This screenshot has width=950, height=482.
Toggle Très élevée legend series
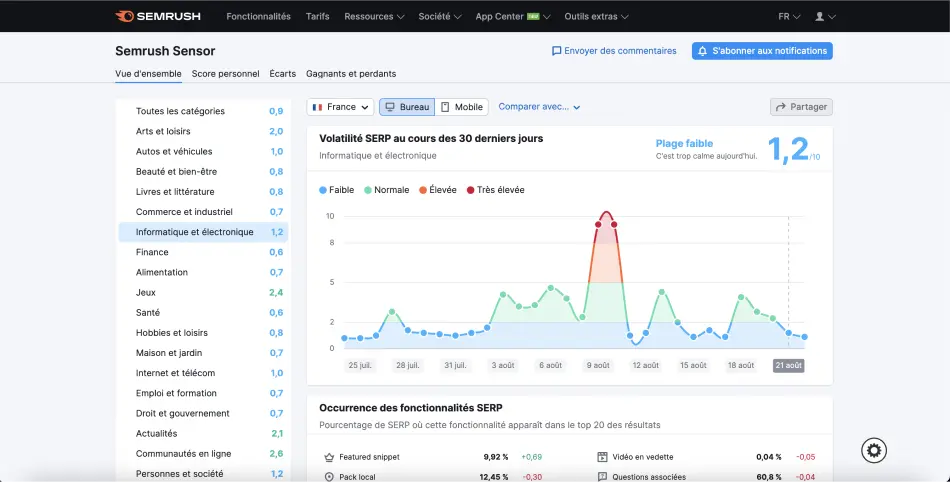click(x=496, y=190)
